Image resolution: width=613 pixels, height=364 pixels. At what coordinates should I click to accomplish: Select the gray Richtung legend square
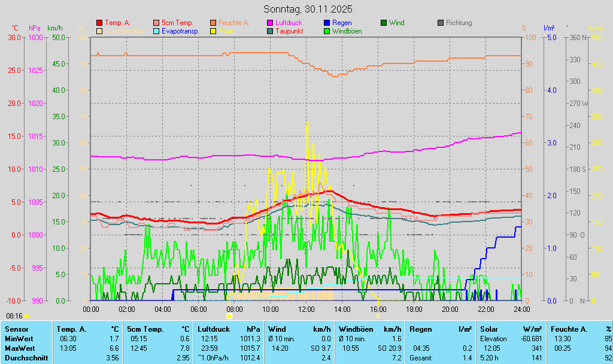[x=441, y=23]
